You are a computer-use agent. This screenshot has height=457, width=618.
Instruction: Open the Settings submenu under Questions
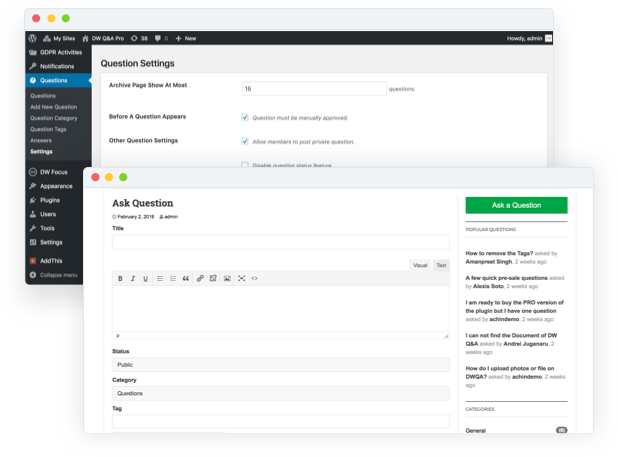tap(41, 152)
